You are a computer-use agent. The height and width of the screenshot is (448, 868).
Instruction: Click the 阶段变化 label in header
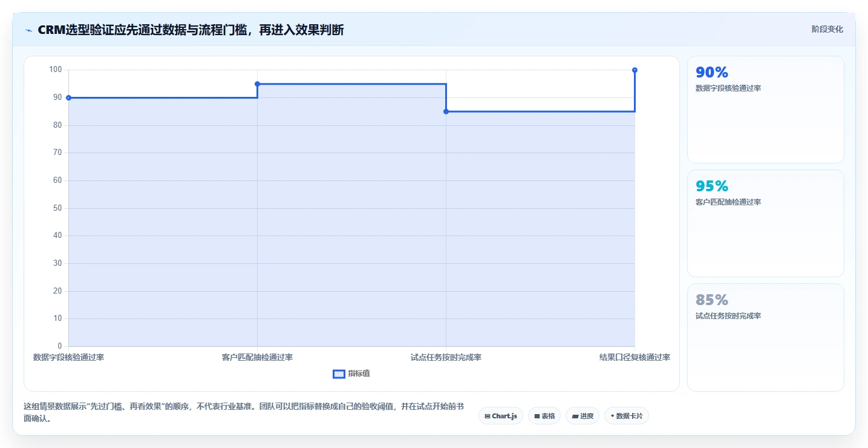tap(827, 29)
